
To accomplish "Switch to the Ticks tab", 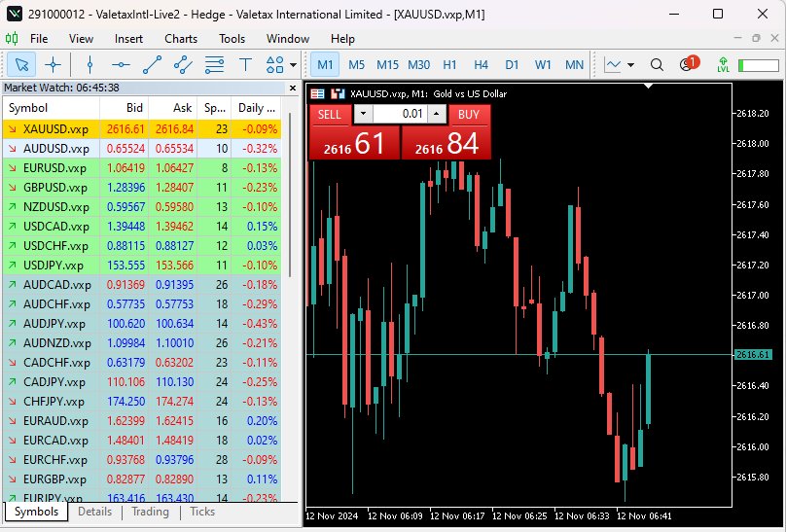I will point(202,512).
